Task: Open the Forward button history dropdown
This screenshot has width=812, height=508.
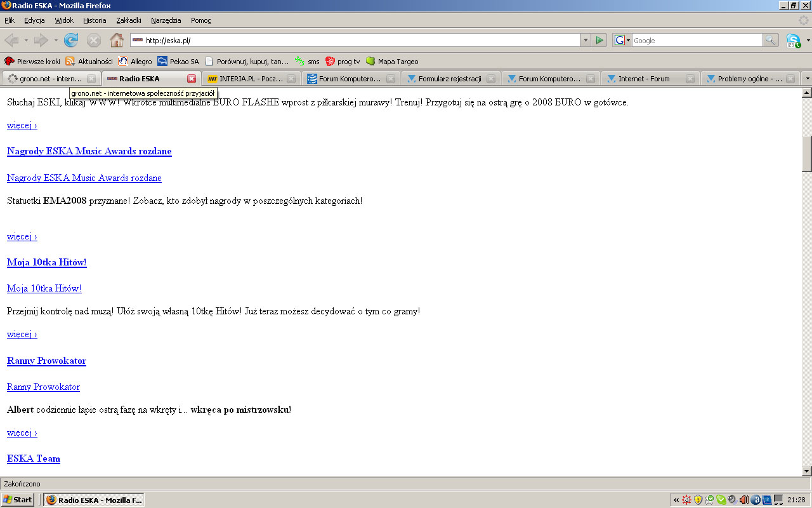Action: pyautogui.click(x=56, y=41)
